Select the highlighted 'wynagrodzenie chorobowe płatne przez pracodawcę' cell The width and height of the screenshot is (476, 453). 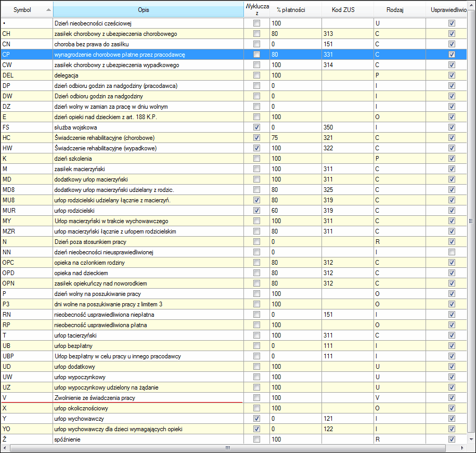coord(148,55)
